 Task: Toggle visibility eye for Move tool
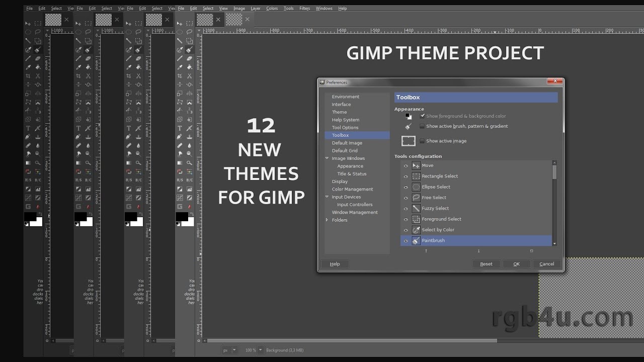click(406, 165)
